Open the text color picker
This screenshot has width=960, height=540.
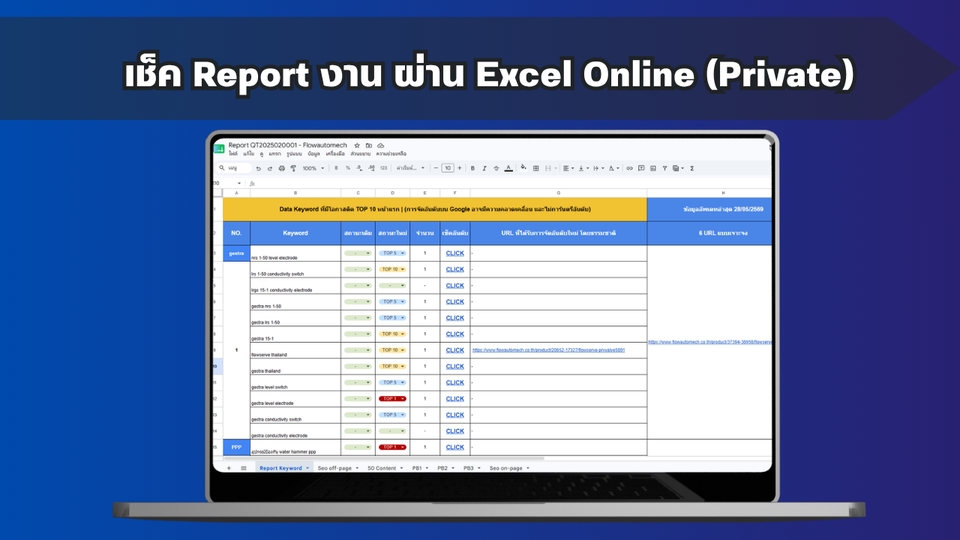(x=508, y=168)
